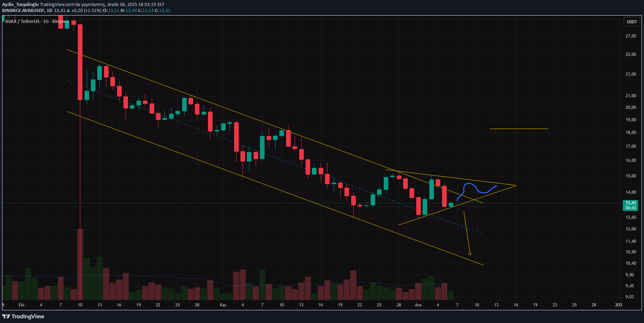Select the short yellow horizontal target line
This screenshot has width=644, height=323.
[518, 129]
